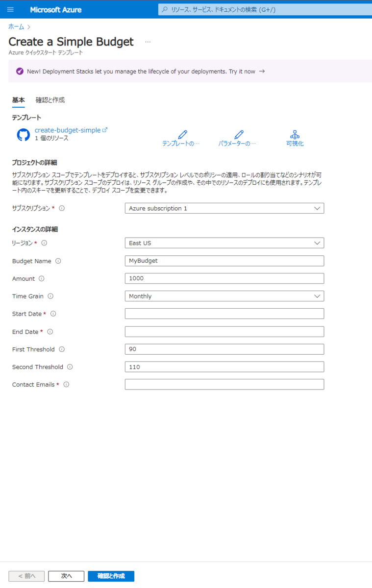Screen dimensions: 372x588
Task: Click the Amount input field
Action: (224, 278)
